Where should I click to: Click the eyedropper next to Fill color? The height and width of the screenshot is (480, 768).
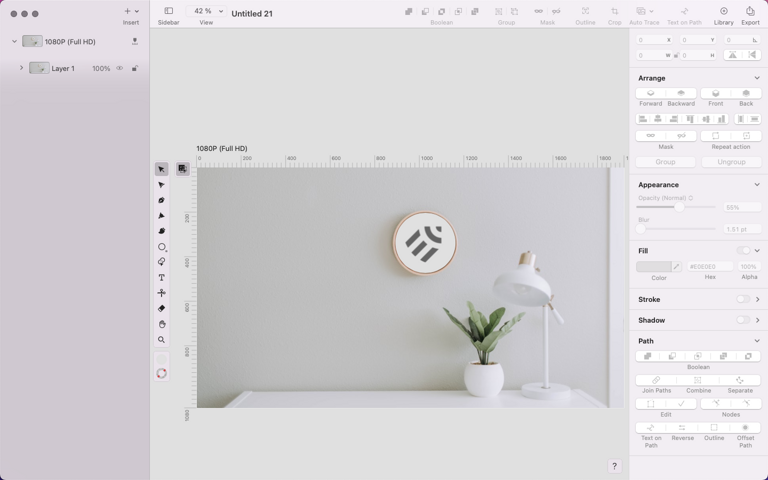[x=676, y=266]
